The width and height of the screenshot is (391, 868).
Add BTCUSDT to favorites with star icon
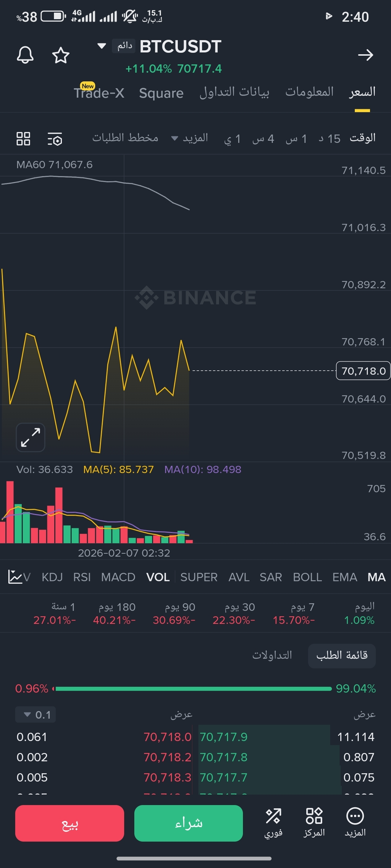[61, 55]
